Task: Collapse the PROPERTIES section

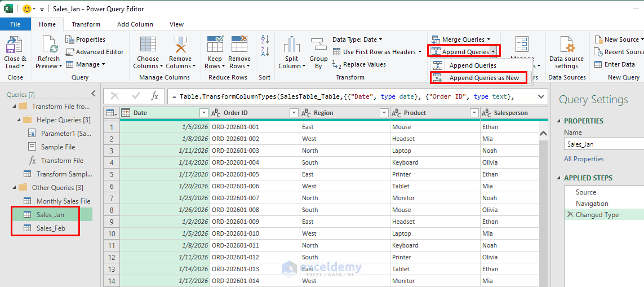Action: [558, 121]
